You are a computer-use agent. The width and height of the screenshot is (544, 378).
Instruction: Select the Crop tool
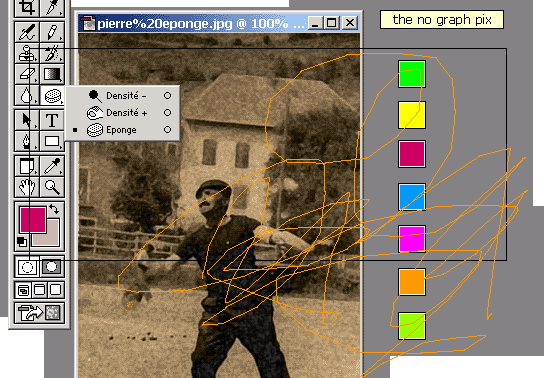27,8
